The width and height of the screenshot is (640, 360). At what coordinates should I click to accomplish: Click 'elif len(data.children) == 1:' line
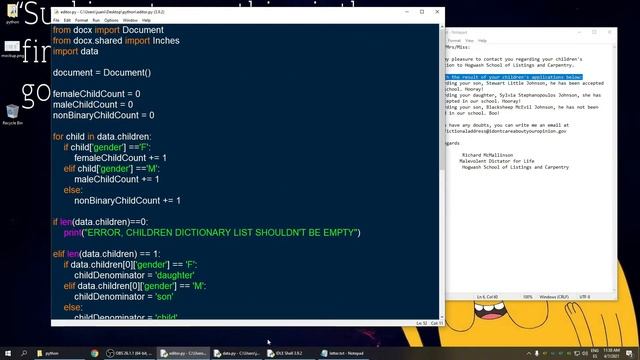pos(107,254)
